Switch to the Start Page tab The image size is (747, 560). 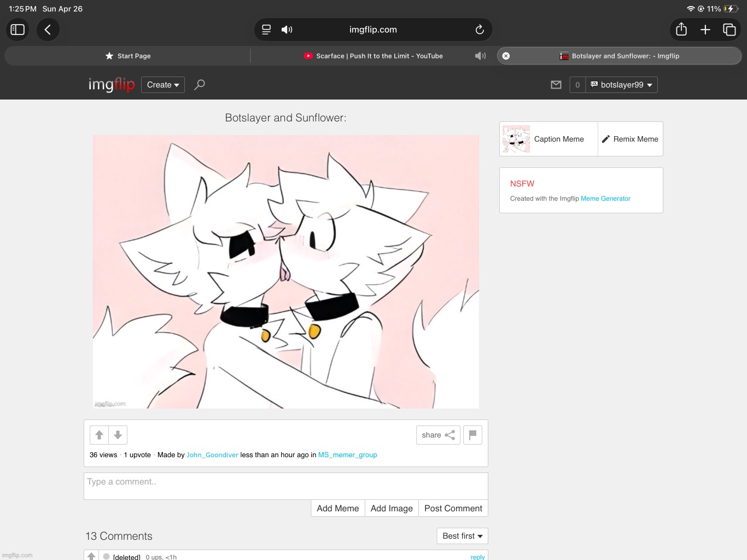[128, 56]
